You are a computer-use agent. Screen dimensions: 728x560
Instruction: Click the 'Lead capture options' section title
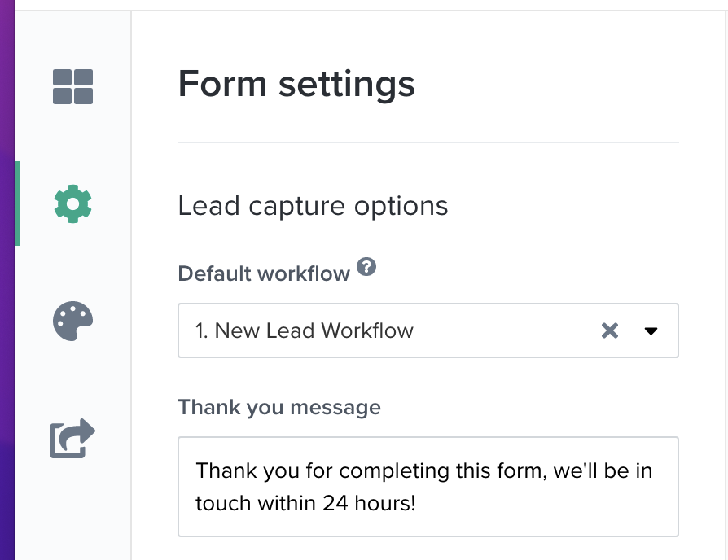coord(313,206)
